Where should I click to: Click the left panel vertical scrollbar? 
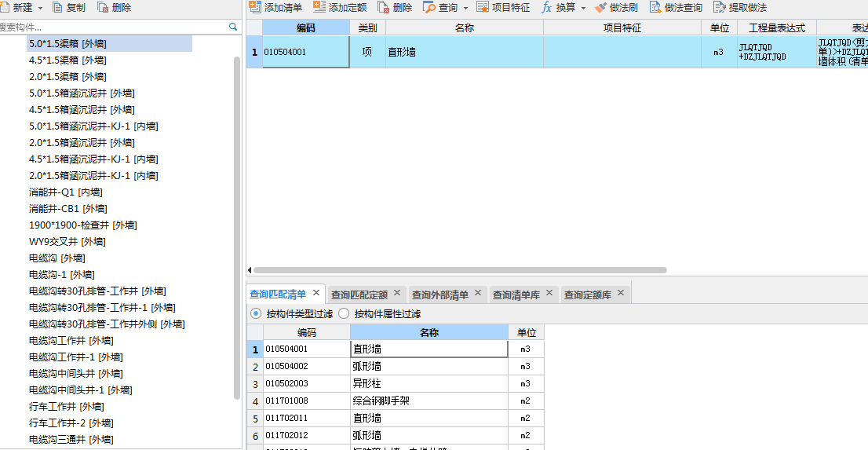coord(238,227)
